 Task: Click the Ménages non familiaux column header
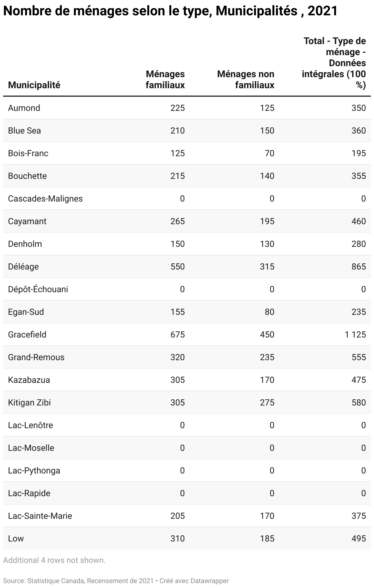pos(246,80)
